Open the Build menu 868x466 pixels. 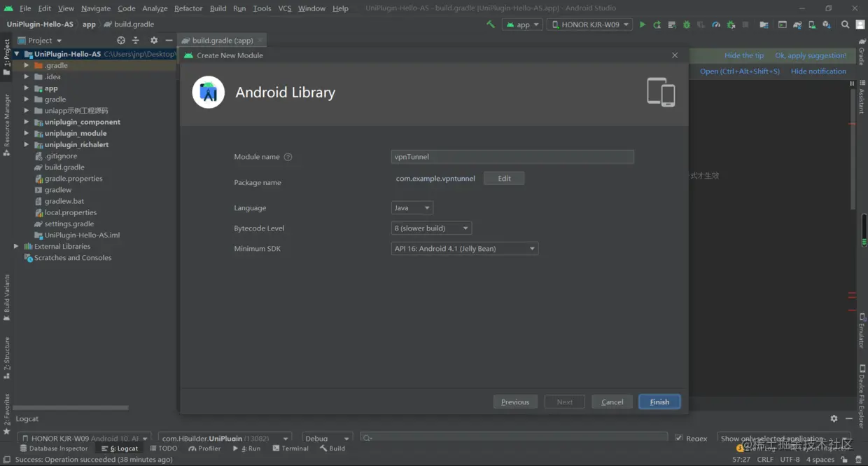tap(218, 8)
